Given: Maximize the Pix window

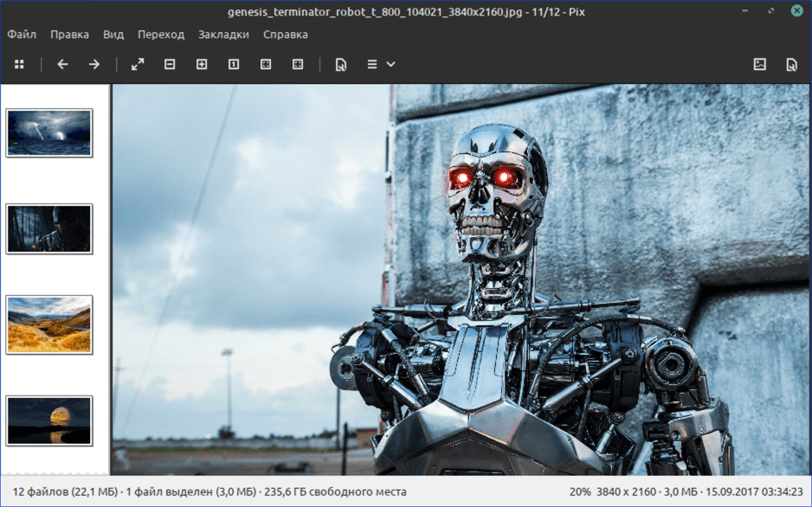Looking at the screenshot, I should (771, 11).
